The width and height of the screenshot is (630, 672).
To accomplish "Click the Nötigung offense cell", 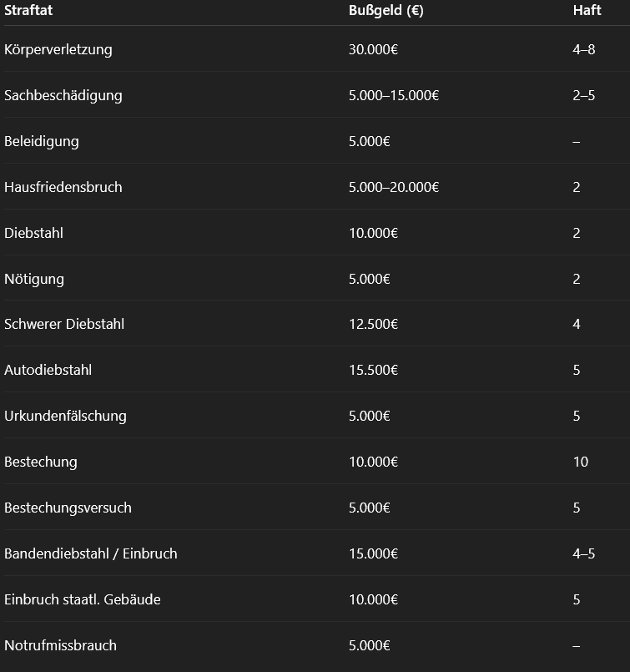I will tap(33, 279).
